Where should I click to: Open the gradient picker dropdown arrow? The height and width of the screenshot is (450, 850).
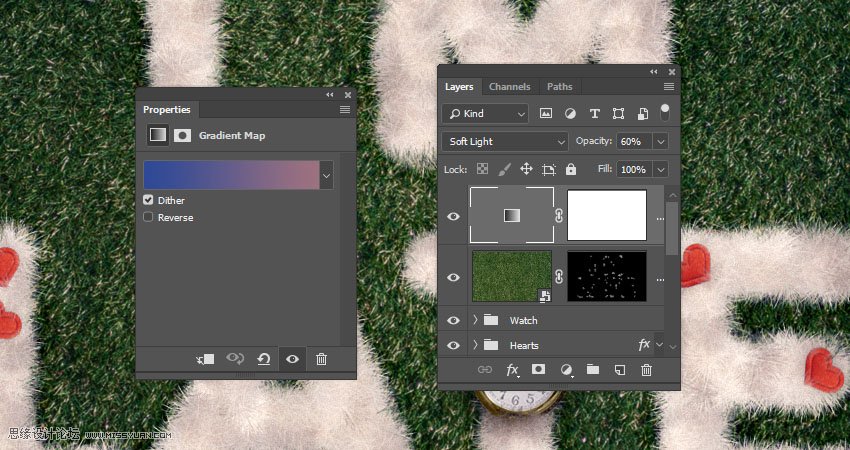326,175
